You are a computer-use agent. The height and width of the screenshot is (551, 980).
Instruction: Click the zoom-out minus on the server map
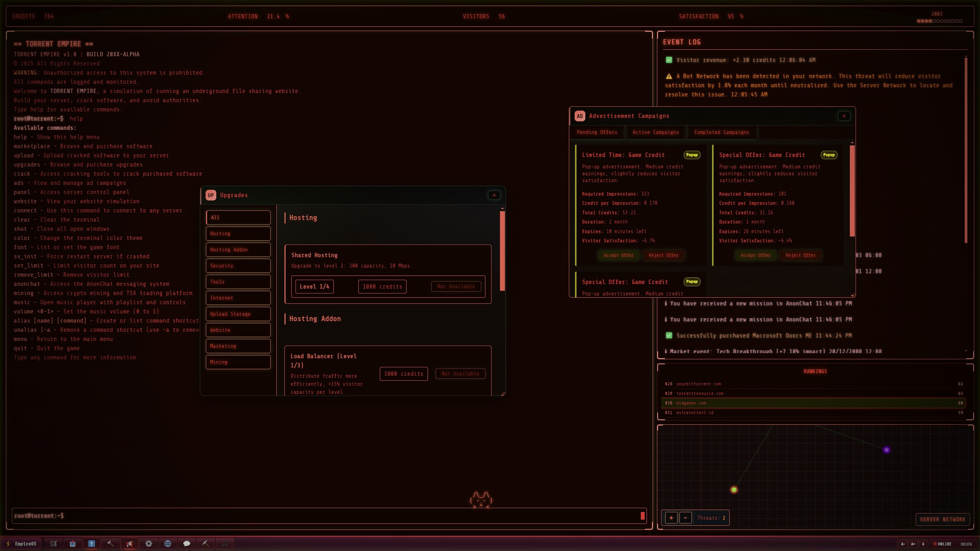point(686,518)
